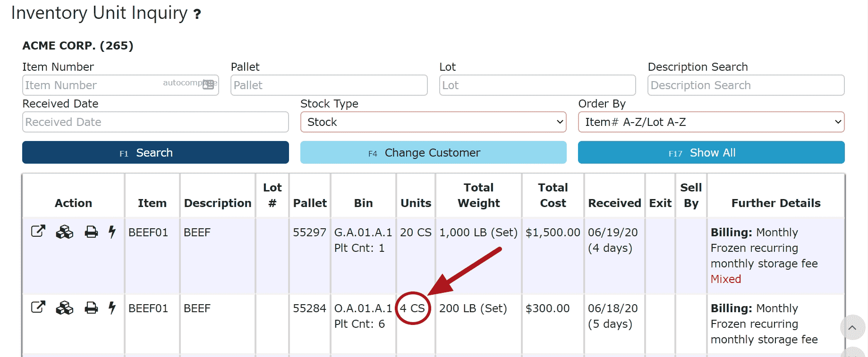The height and width of the screenshot is (357, 868).
Task: Print label for pallet 55297 row
Action: pos(91,232)
